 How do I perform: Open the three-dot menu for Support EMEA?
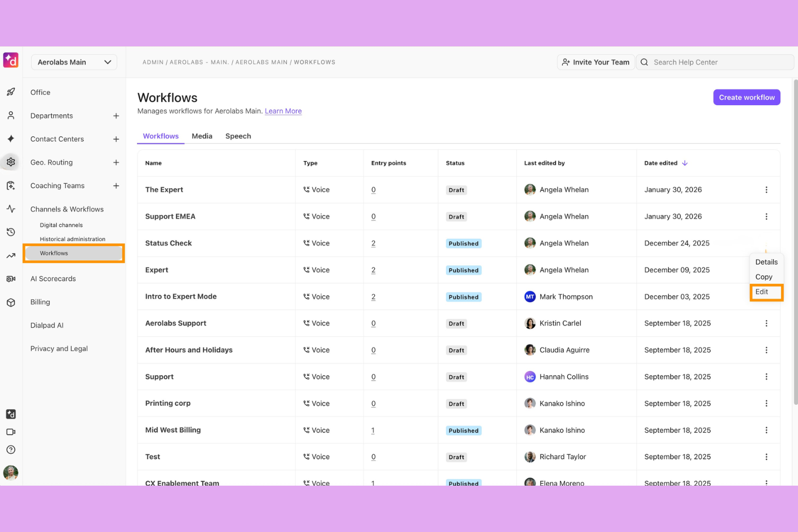[x=766, y=217]
